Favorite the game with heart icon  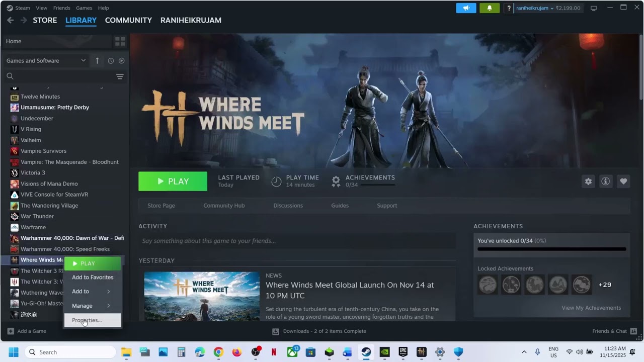click(x=623, y=182)
